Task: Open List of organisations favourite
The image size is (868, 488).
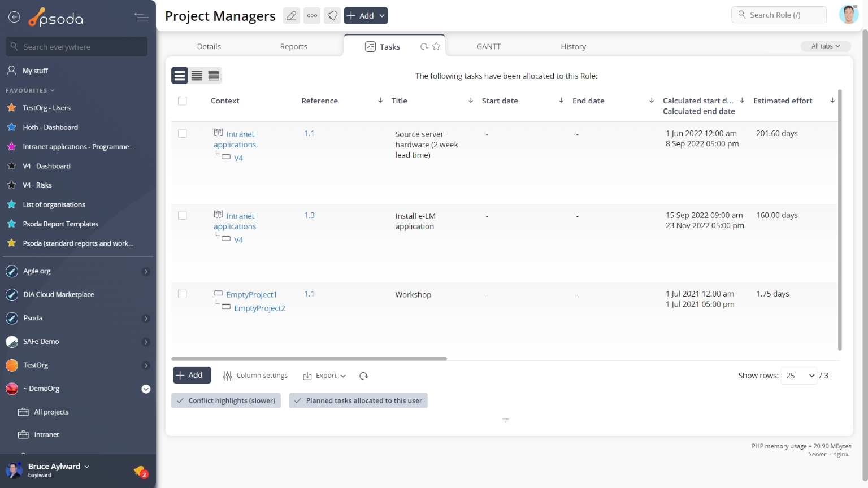Action: point(54,204)
